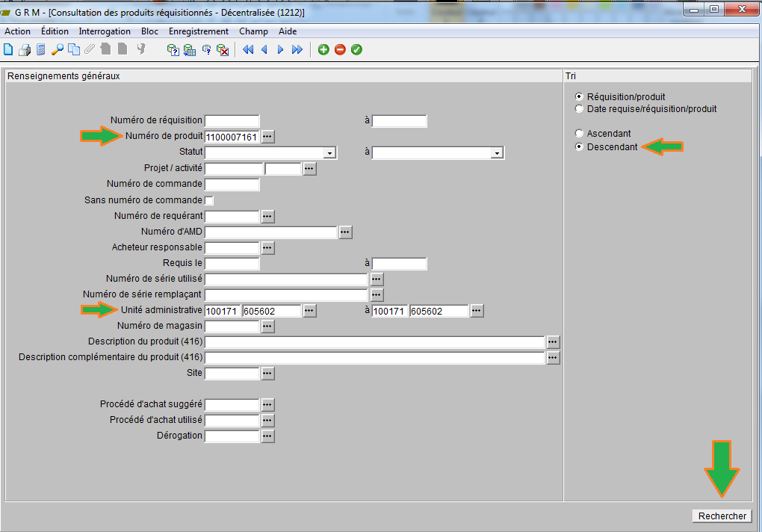Select the Ascendant sort order
This screenshot has height=532, width=762.
pyautogui.click(x=579, y=134)
